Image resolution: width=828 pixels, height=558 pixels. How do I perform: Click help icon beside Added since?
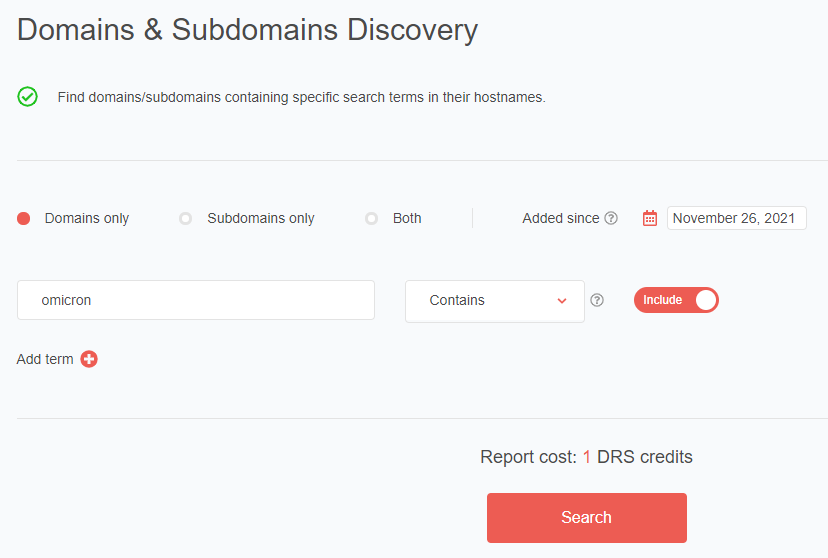tap(611, 218)
